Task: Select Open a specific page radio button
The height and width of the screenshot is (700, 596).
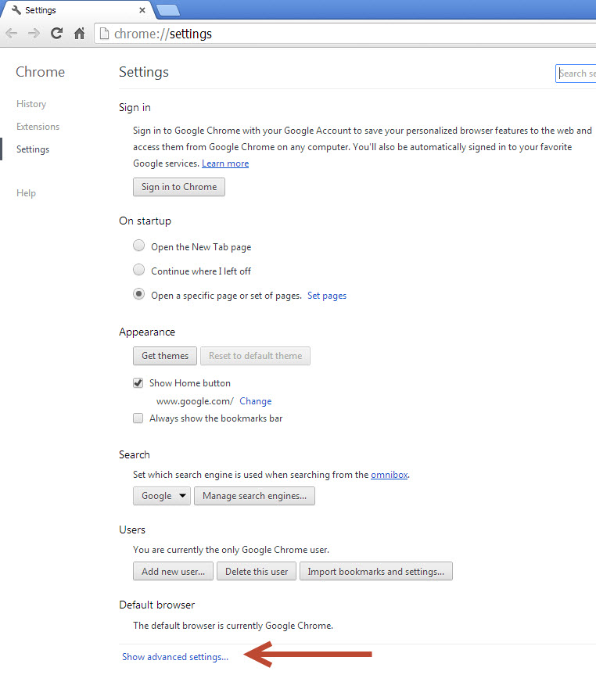Action: click(139, 294)
